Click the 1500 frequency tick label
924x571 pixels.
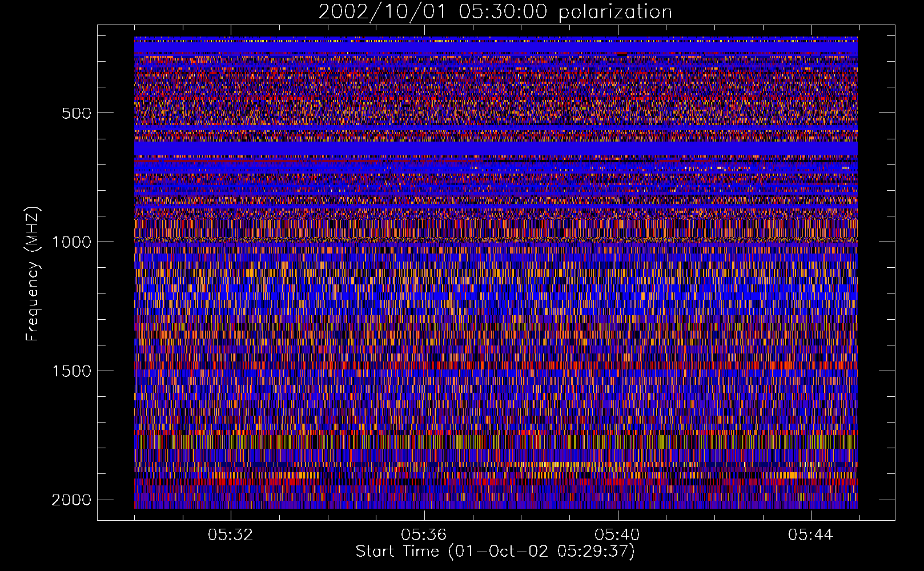71,371
